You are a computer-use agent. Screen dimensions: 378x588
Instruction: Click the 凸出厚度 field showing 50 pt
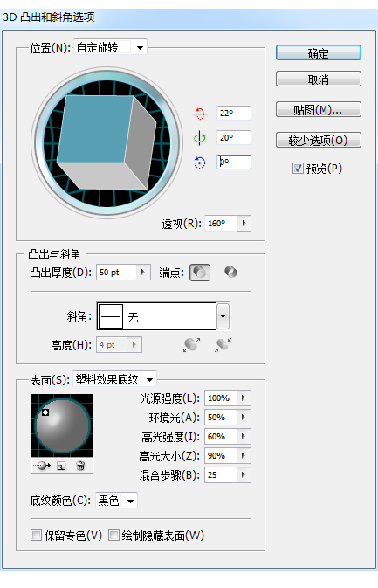pos(116,273)
